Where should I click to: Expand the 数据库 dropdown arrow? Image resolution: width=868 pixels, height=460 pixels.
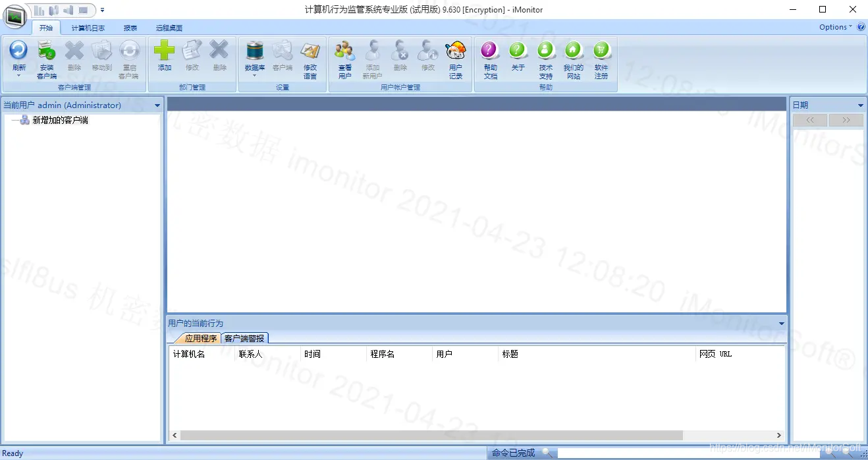click(254, 76)
